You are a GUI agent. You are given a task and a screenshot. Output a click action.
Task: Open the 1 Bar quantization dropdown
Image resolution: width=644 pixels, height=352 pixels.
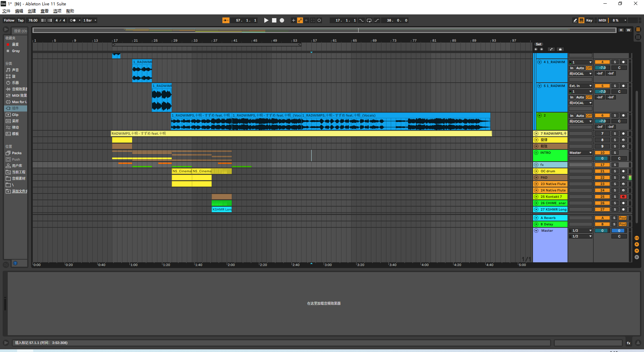(90, 20)
